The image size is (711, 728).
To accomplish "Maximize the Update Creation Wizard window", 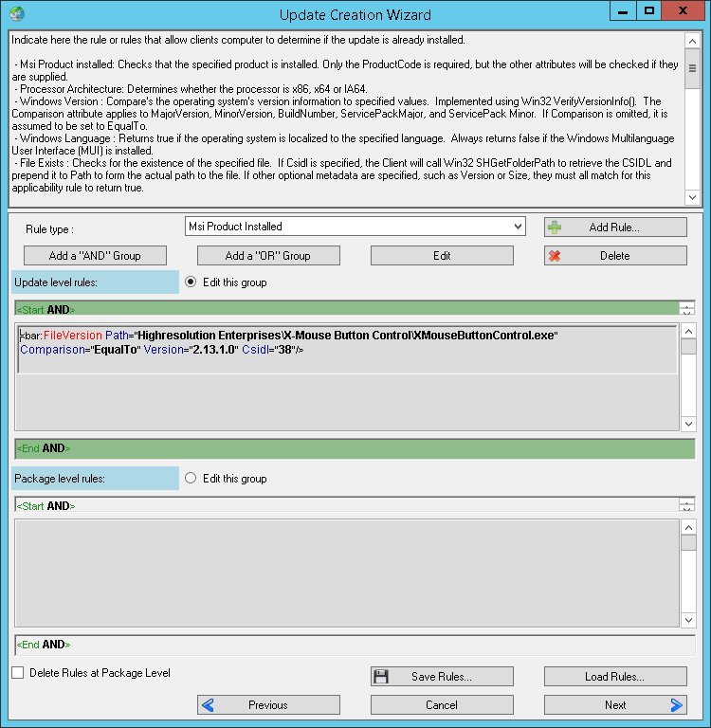I will [x=648, y=10].
